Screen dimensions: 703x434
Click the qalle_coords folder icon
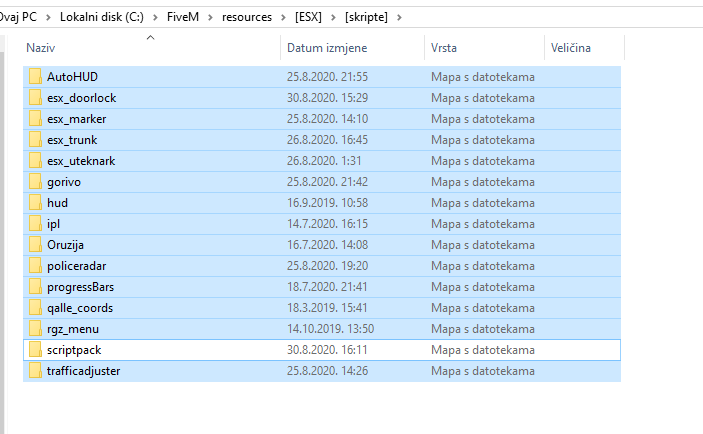(x=35, y=308)
